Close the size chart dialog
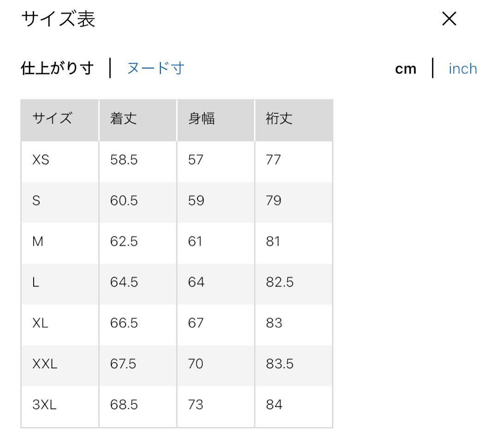Image resolution: width=498 pixels, height=448 pixels. (449, 19)
